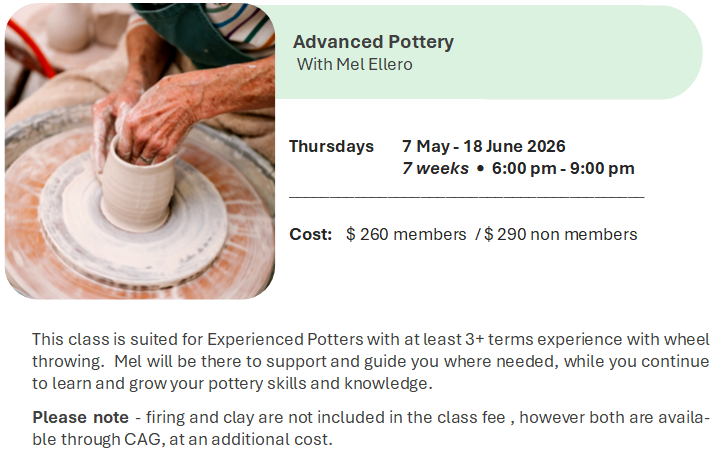Click the Thursdays day label
Screen dimensions: 727x469
click(331, 146)
